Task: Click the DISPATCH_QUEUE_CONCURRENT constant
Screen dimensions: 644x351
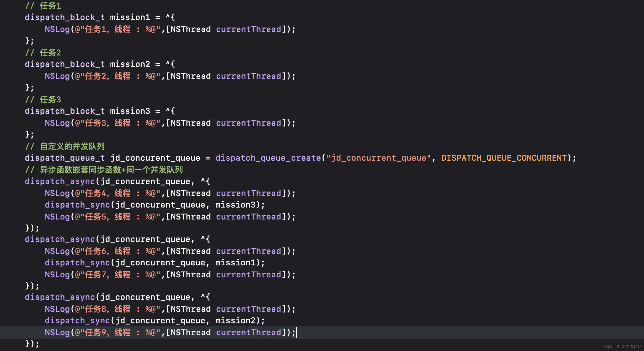Action: pos(504,158)
